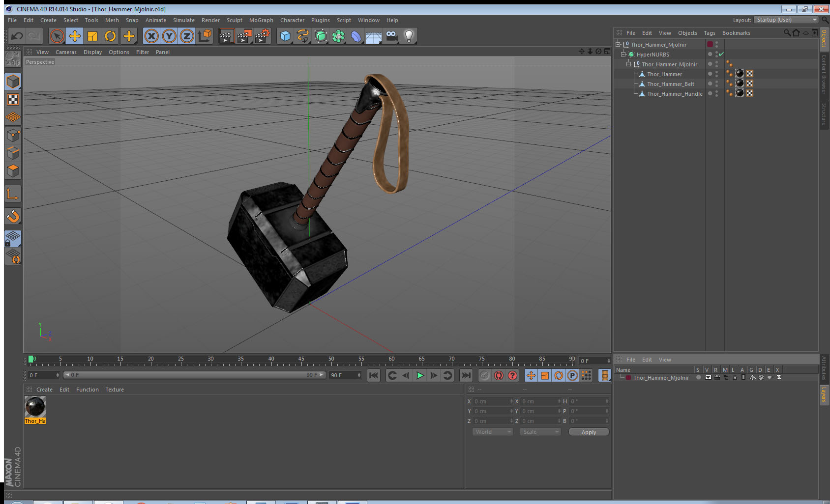Add a Light object
This screenshot has height=504, width=830.
click(409, 36)
